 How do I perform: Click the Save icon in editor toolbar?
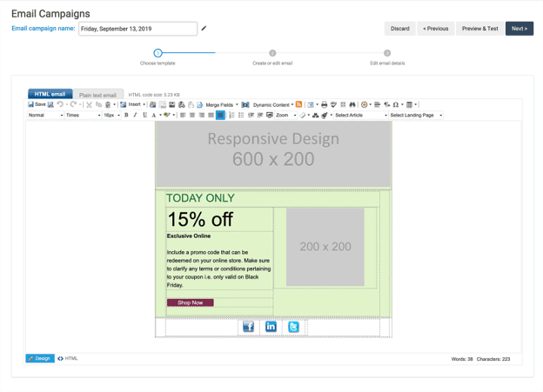click(x=30, y=104)
